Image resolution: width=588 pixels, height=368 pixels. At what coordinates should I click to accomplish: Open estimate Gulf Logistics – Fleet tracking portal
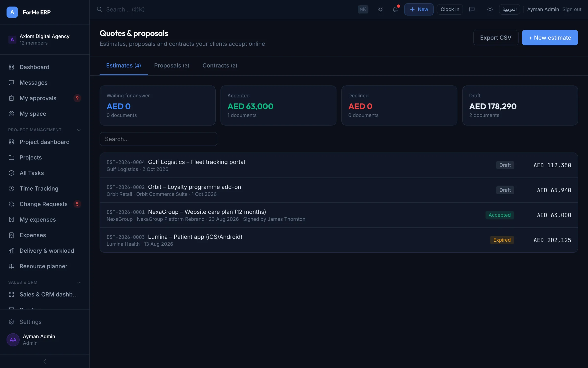tap(339, 165)
